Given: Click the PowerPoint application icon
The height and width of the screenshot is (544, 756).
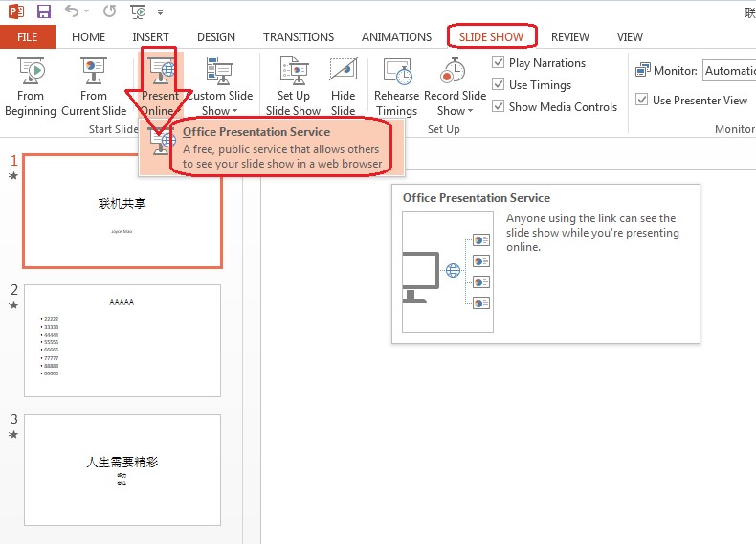Looking at the screenshot, I should coord(16,11).
